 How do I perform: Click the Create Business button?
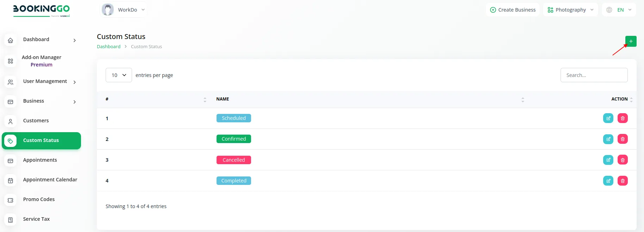pyautogui.click(x=513, y=10)
